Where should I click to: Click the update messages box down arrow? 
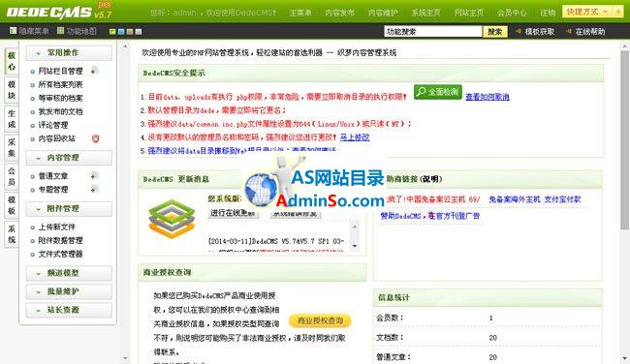(355, 246)
